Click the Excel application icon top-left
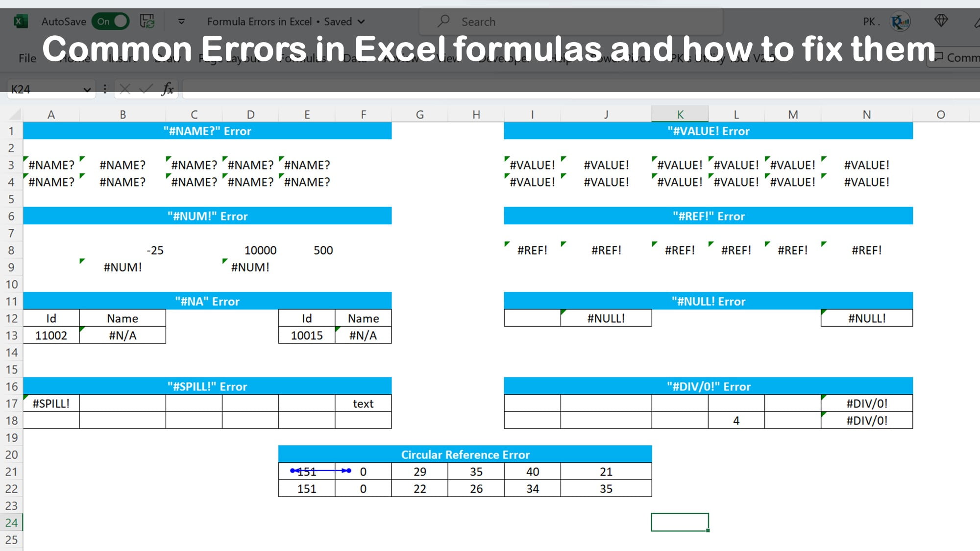This screenshot has height=551, width=980. click(20, 21)
